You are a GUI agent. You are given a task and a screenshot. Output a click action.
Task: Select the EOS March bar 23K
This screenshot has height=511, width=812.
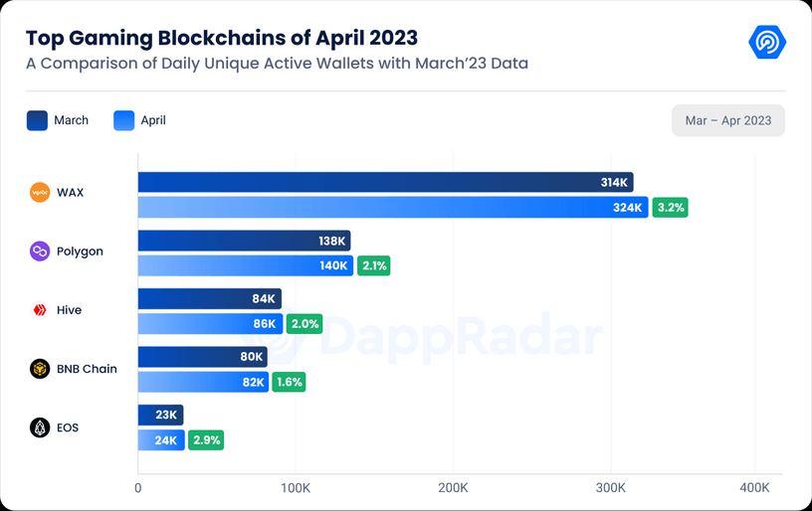click(x=160, y=415)
